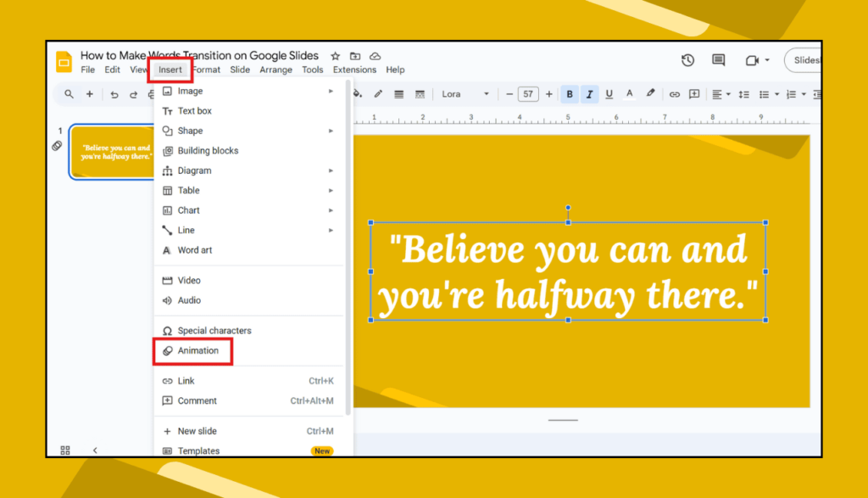Click the highlight color pen icon
The image size is (868, 498).
pyautogui.click(x=651, y=94)
